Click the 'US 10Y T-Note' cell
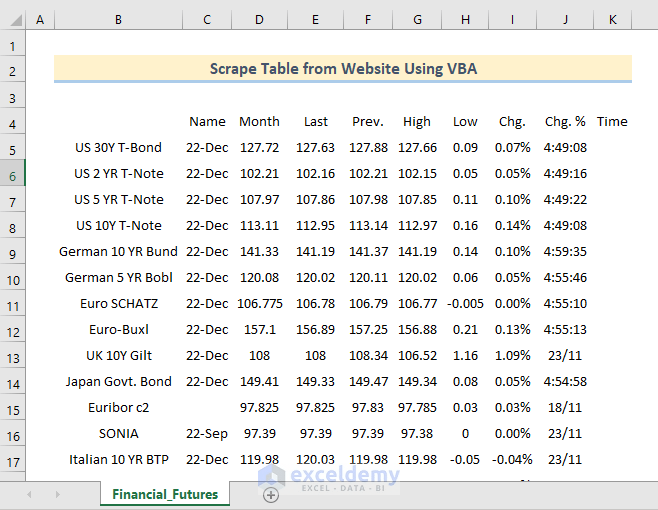The height and width of the screenshot is (510, 658). click(x=118, y=225)
